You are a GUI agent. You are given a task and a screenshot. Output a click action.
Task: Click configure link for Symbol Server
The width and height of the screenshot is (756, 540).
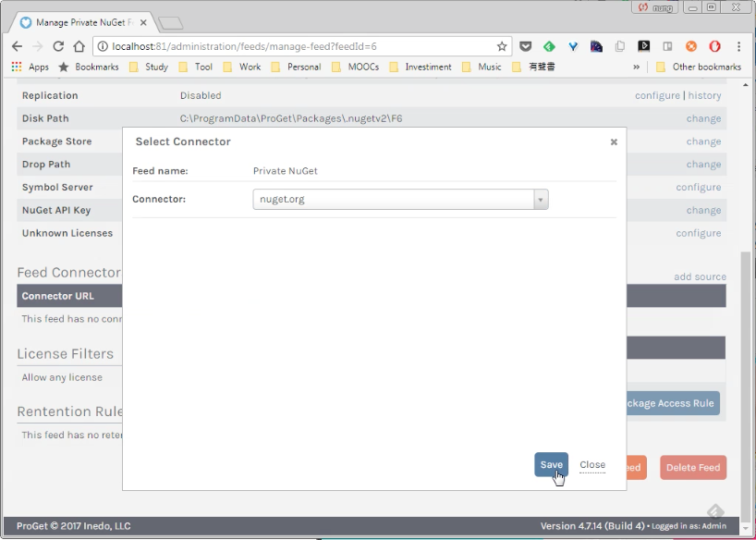point(698,187)
